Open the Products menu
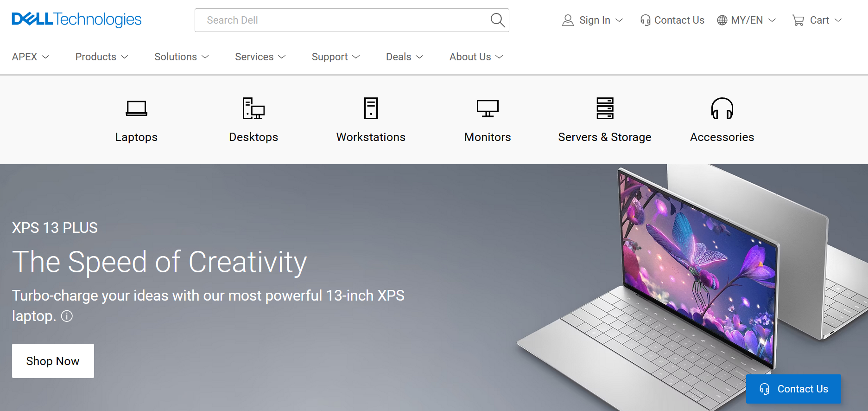The width and height of the screenshot is (868, 411). tap(101, 57)
